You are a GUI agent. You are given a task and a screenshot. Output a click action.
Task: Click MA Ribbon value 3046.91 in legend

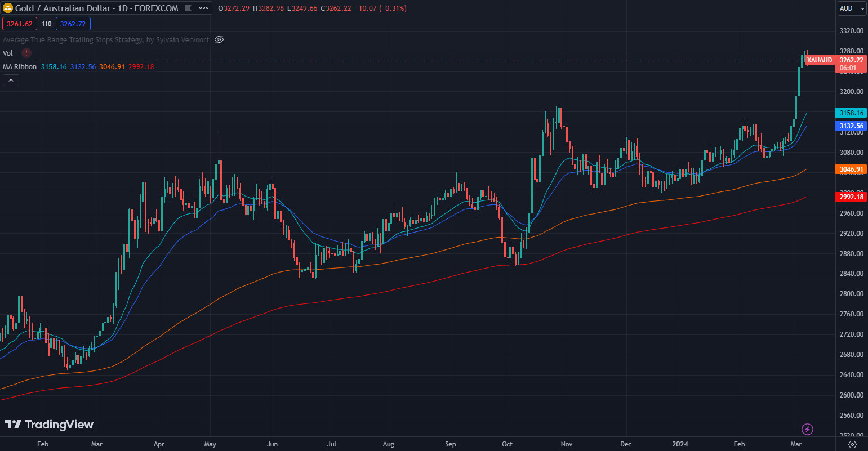112,66
